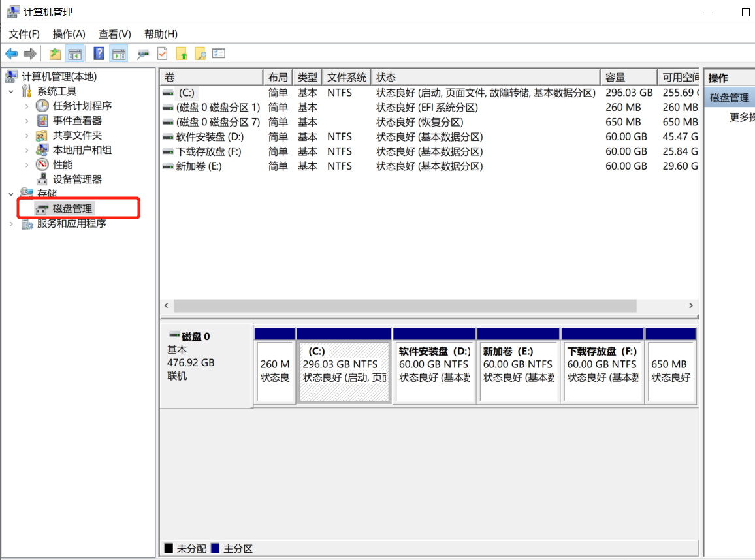Expand the 事件查看器 node
Image resolution: width=755 pixels, height=560 pixels.
tap(27, 121)
